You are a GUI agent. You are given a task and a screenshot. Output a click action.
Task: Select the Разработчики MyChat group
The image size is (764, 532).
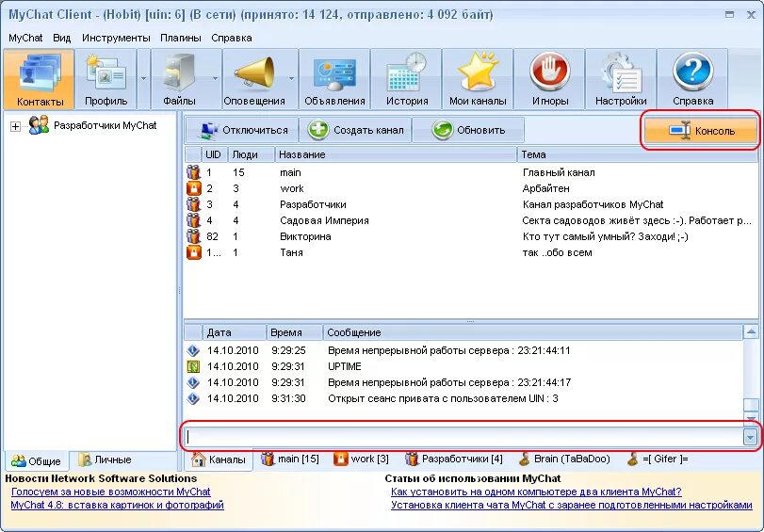coord(105,125)
